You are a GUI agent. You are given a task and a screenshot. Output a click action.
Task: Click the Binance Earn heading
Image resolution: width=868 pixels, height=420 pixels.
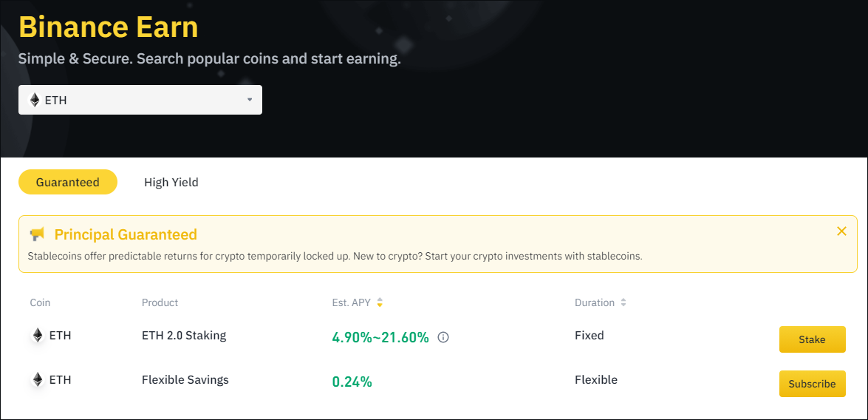coord(109,27)
